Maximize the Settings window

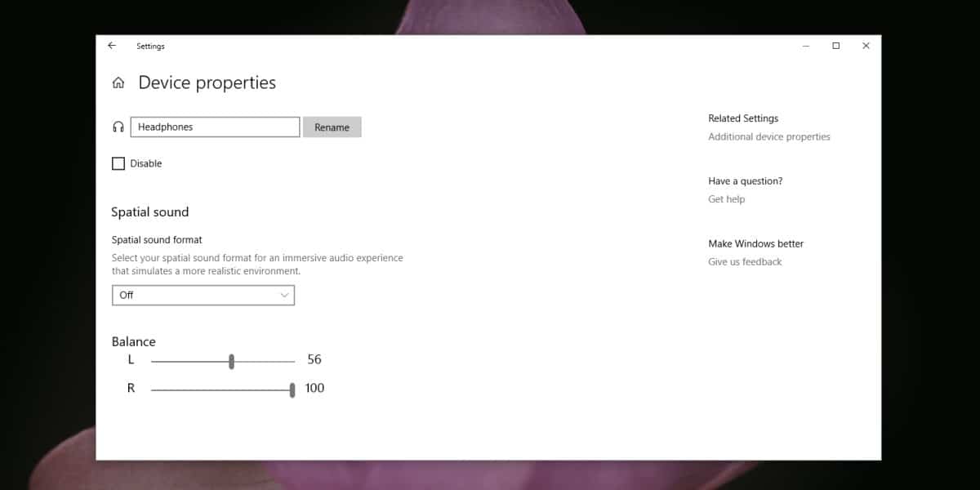pyautogui.click(x=835, y=46)
